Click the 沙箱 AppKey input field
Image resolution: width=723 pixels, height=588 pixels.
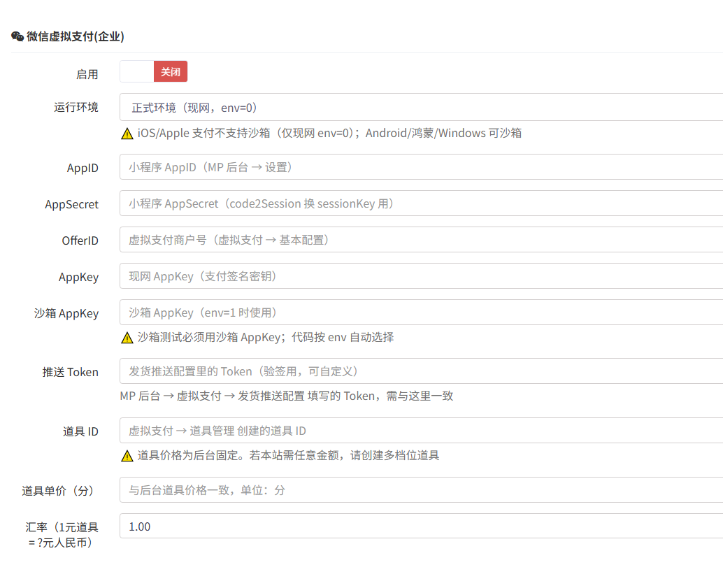tap(421, 313)
